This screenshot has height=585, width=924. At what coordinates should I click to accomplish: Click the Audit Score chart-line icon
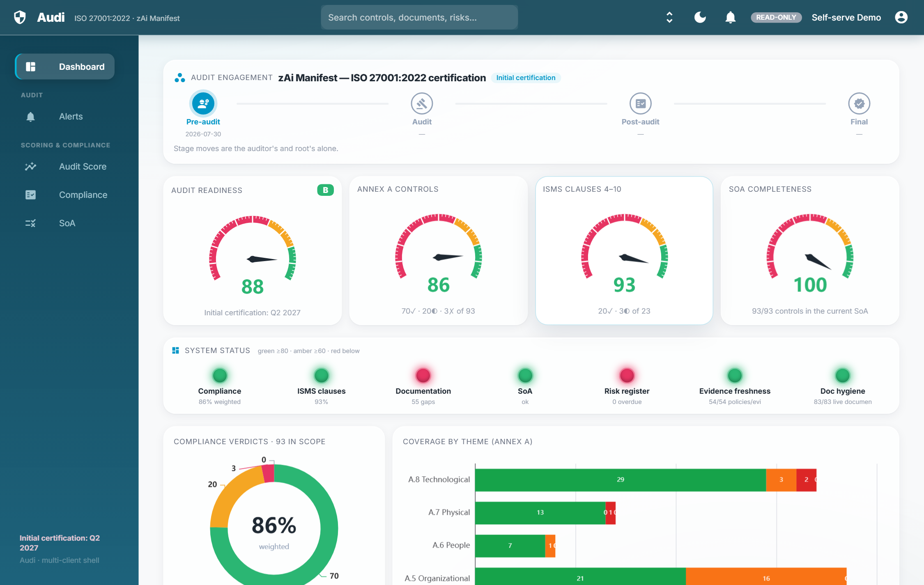tap(30, 166)
